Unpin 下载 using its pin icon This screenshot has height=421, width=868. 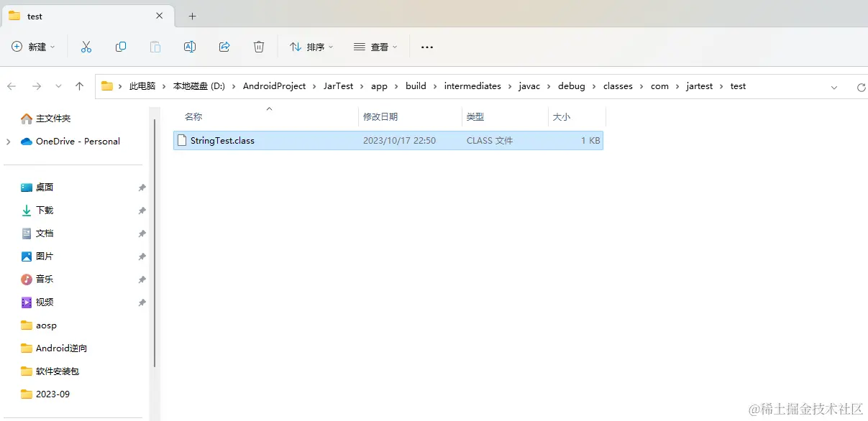[142, 210]
